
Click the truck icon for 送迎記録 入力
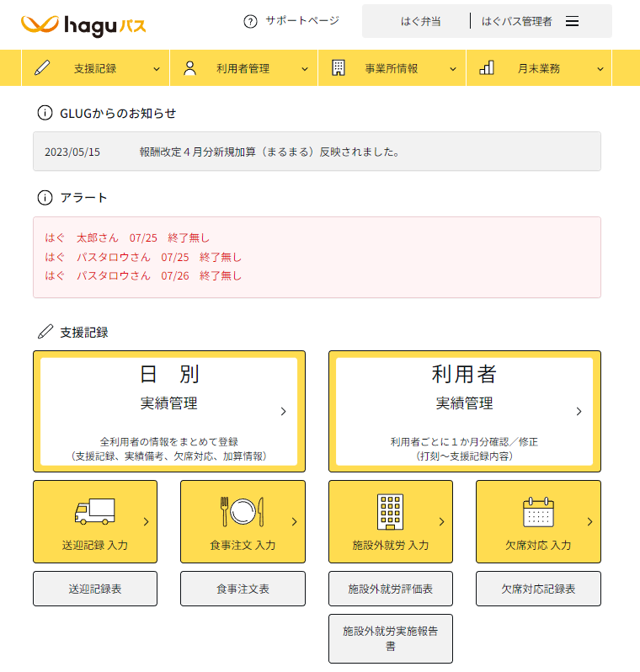coord(94,511)
